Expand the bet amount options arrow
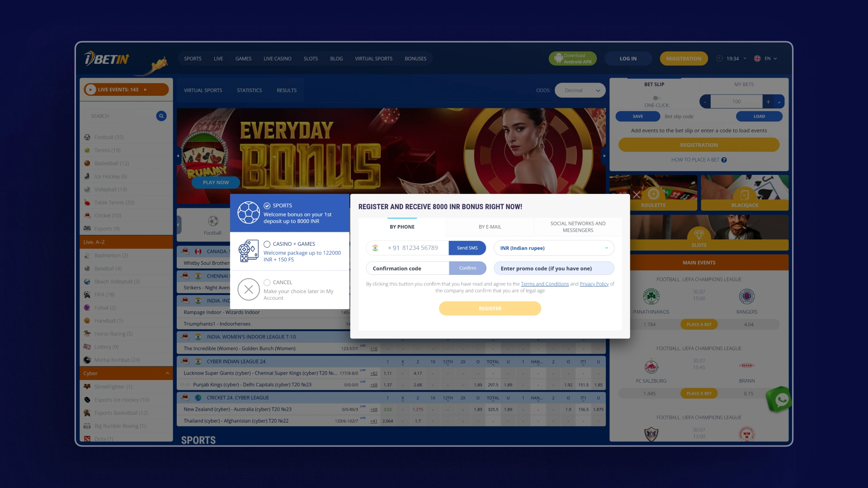 click(779, 102)
